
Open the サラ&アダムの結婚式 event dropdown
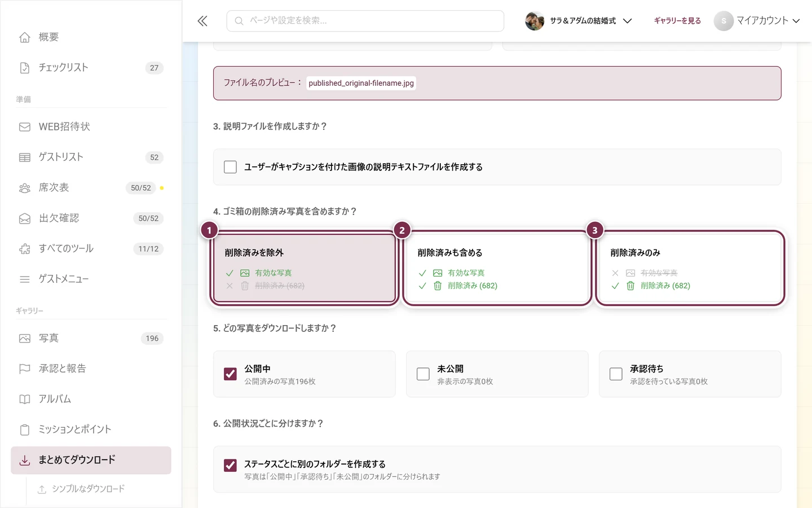coord(579,21)
